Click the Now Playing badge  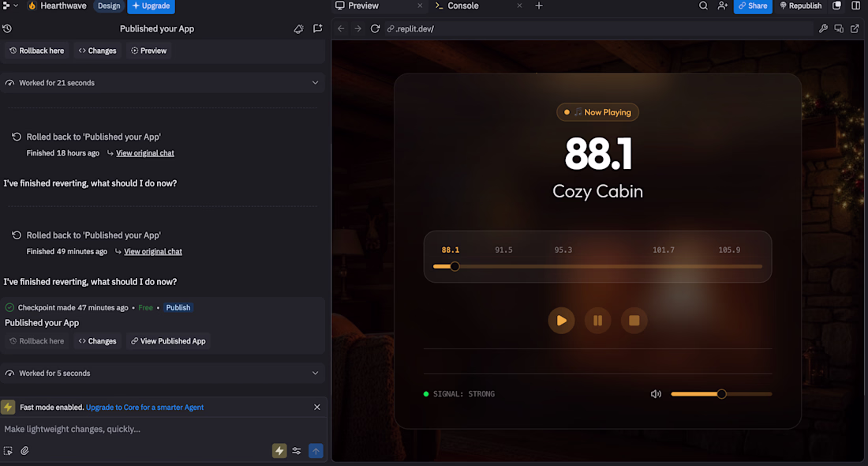pyautogui.click(x=598, y=112)
